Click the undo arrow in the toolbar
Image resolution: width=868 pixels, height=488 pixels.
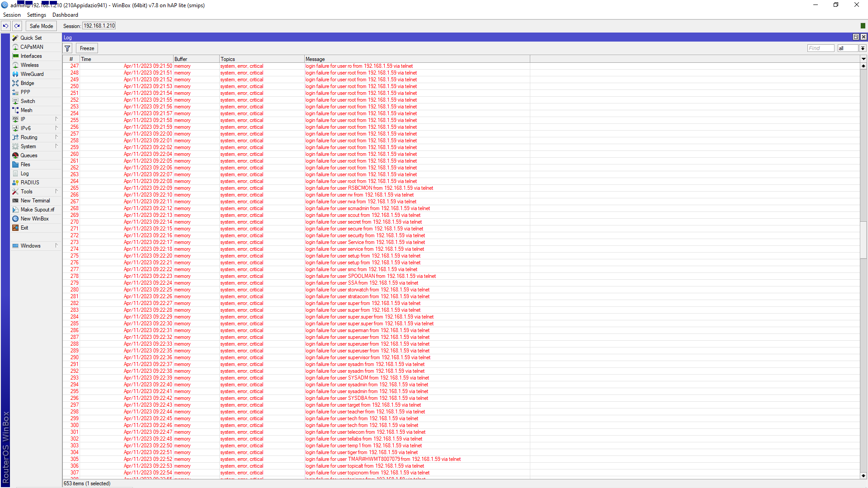5,26
